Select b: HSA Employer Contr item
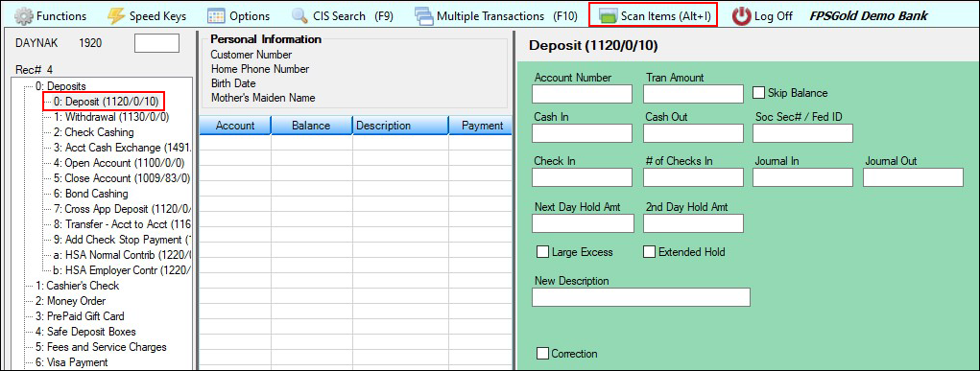980x371 pixels. coord(123,269)
